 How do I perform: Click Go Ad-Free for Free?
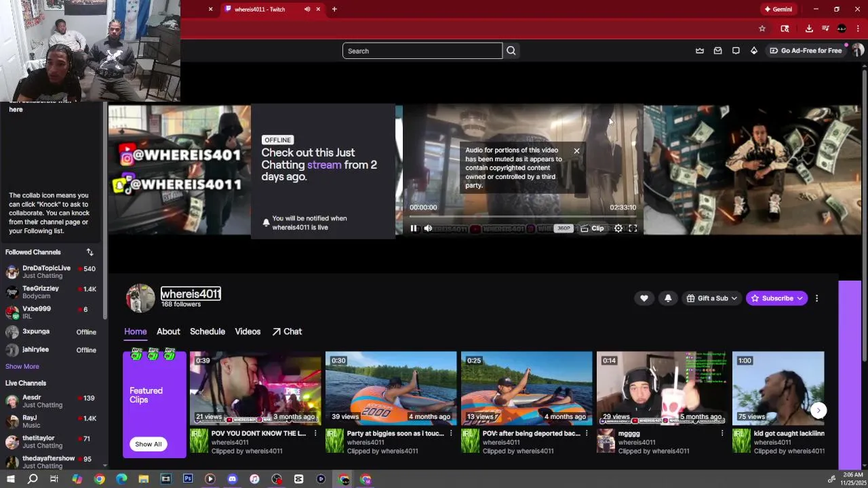[x=806, y=51]
